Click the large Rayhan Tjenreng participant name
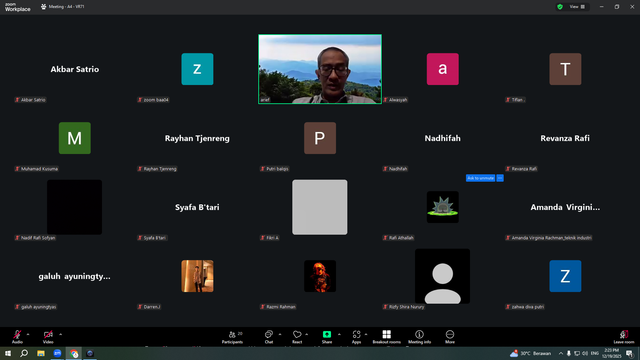This screenshot has height=360, width=640. [197, 138]
